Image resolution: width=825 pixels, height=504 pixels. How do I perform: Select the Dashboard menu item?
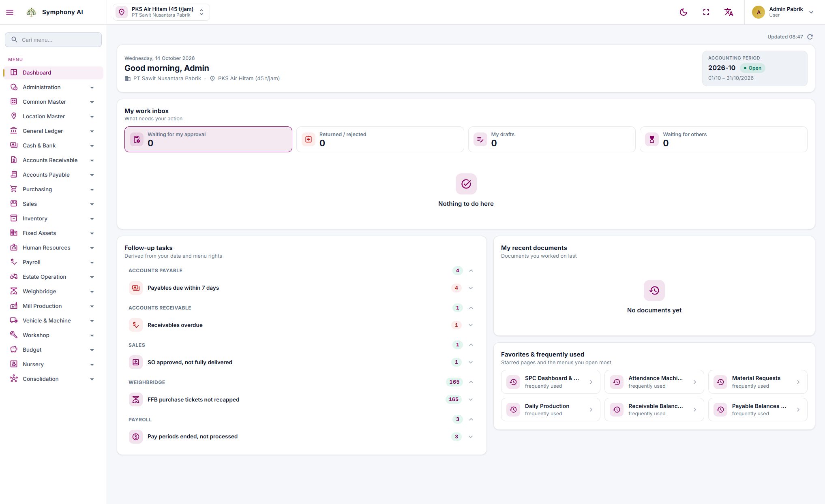click(x=54, y=73)
